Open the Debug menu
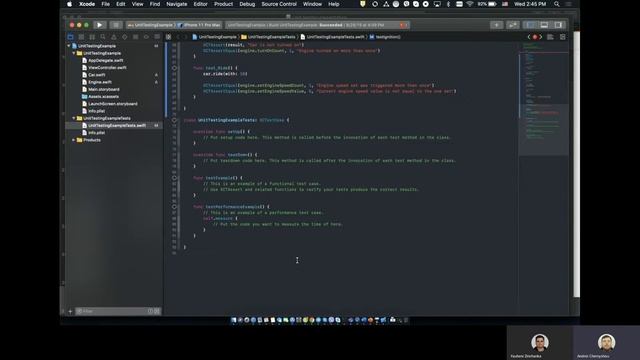 pyautogui.click(x=247, y=4)
